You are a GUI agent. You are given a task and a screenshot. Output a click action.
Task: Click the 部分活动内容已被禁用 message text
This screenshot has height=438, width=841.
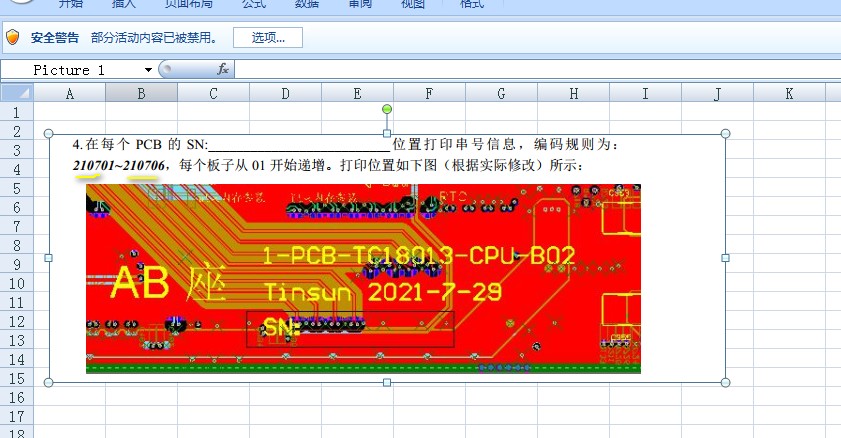pos(154,38)
